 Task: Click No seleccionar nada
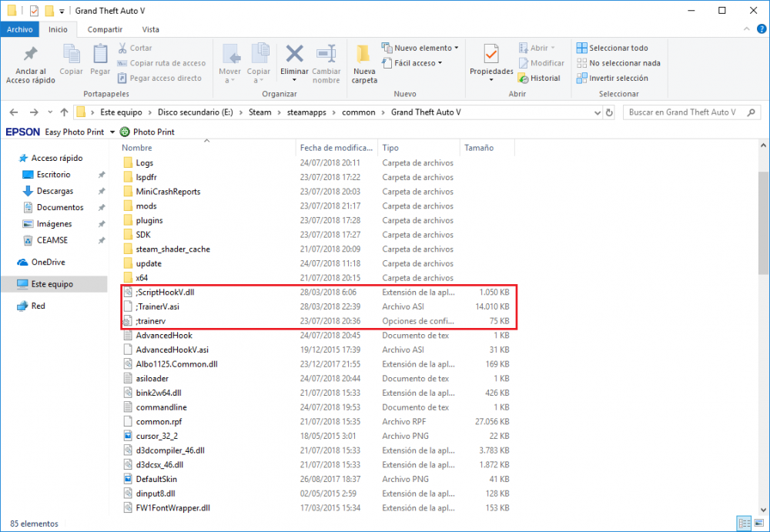(618, 63)
